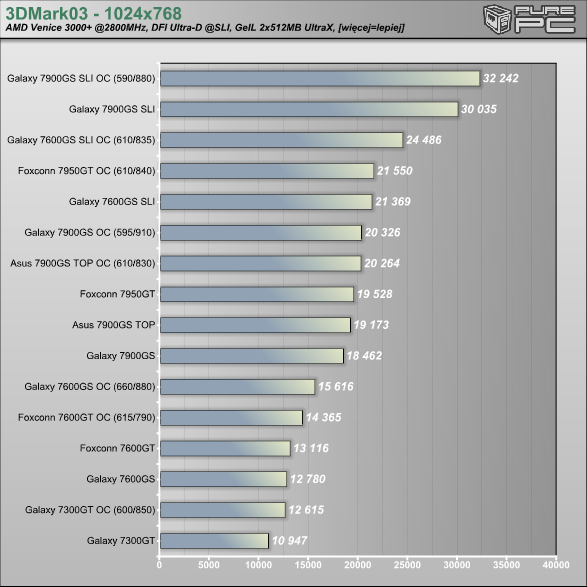Click the score value 19 528
This screenshot has height=587, width=587.
(375, 294)
